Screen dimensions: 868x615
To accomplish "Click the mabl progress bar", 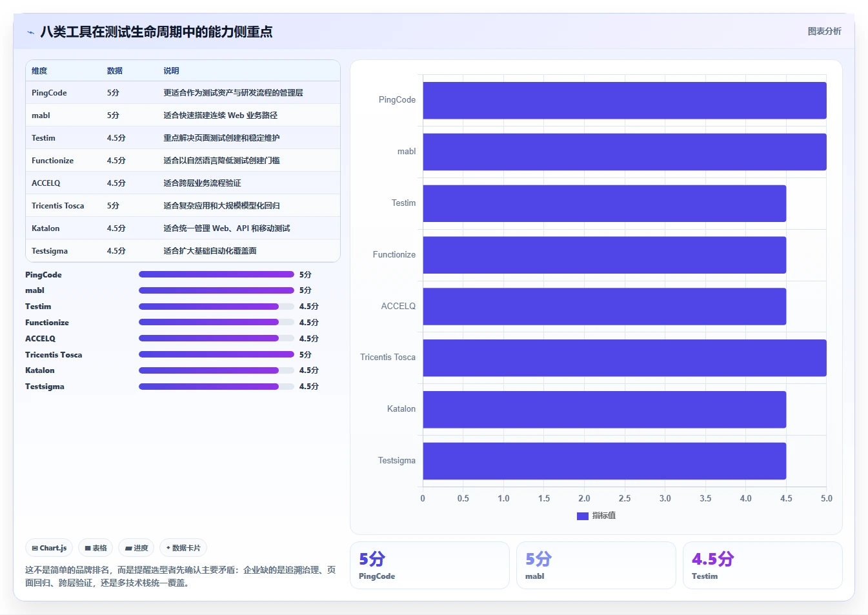I will coord(216,290).
